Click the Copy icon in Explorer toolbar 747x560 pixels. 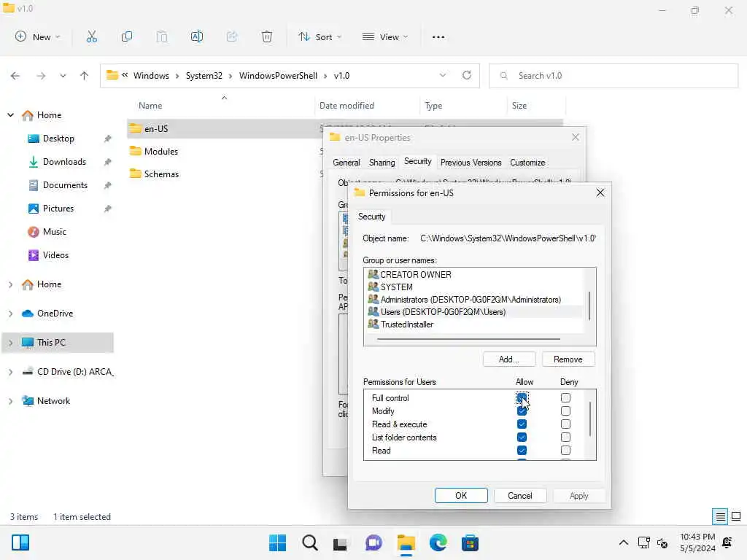coord(127,36)
